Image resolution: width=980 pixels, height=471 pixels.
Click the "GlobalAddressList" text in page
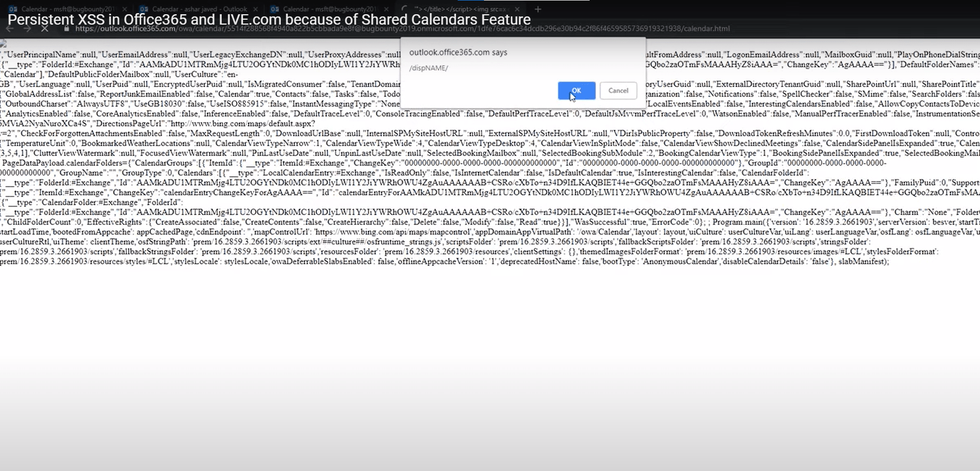coord(39,94)
